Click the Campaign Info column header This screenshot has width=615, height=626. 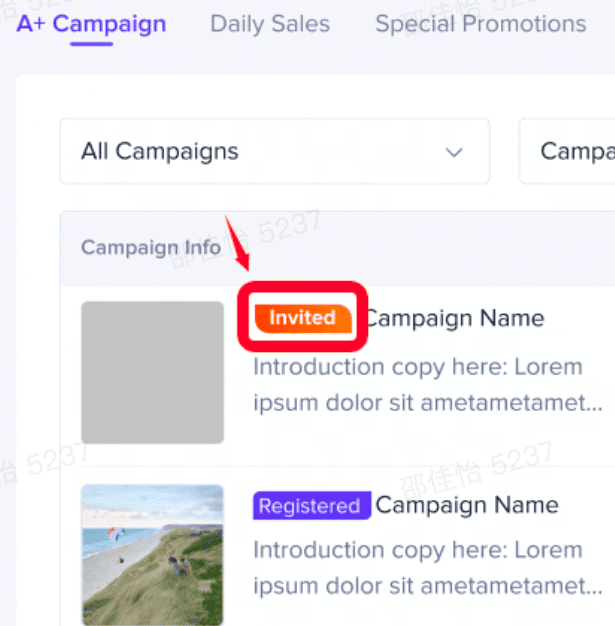tap(151, 247)
